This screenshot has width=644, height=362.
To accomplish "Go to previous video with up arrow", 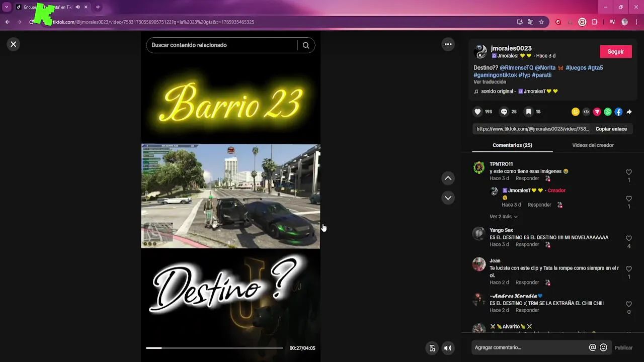I will [448, 178].
